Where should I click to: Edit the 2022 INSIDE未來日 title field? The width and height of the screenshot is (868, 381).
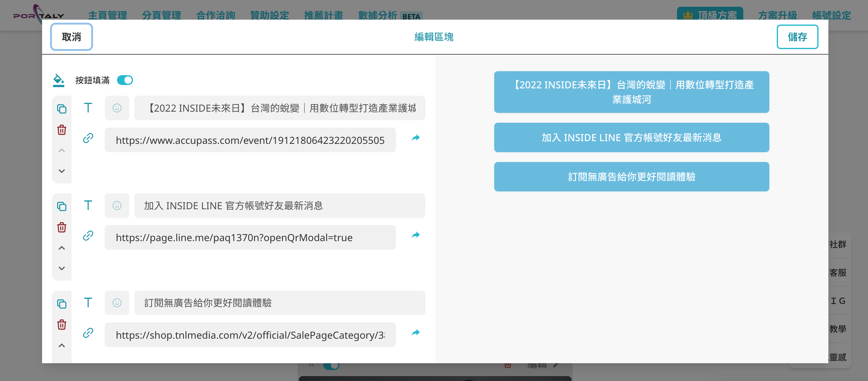click(280, 108)
